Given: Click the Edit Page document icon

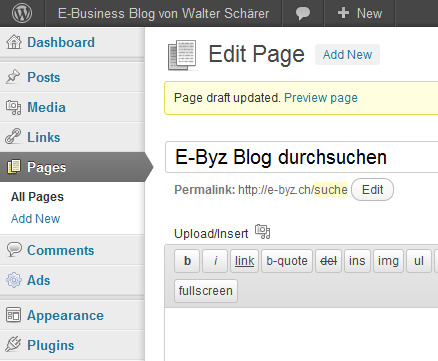Looking at the screenshot, I should 182,55.
